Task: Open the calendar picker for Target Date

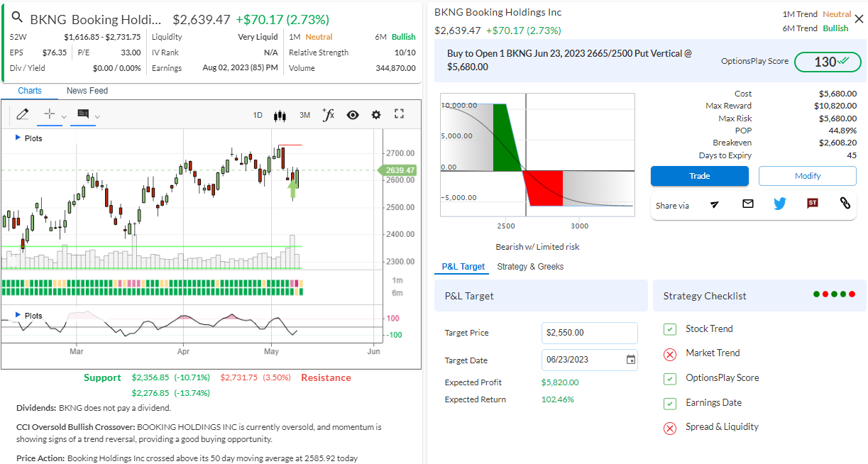Action: (x=631, y=360)
